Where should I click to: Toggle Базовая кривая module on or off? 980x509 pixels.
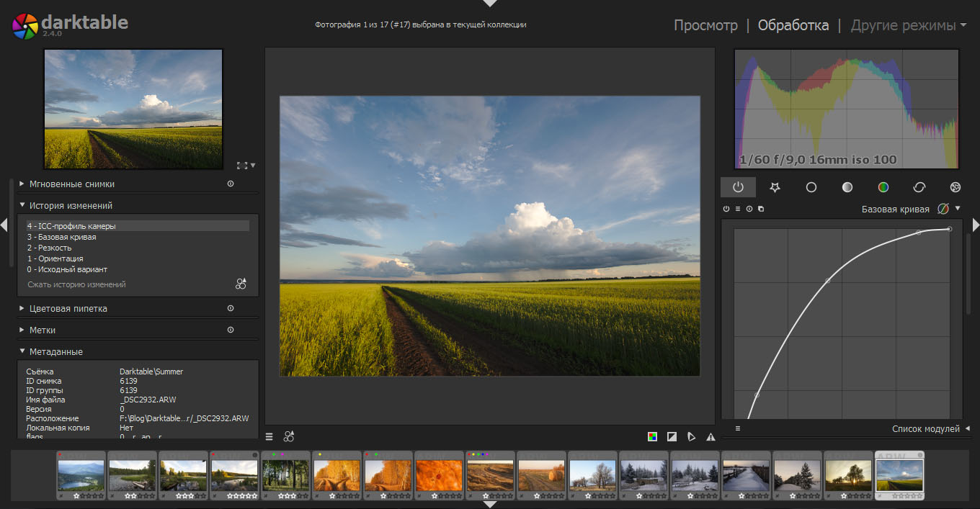[x=726, y=209]
